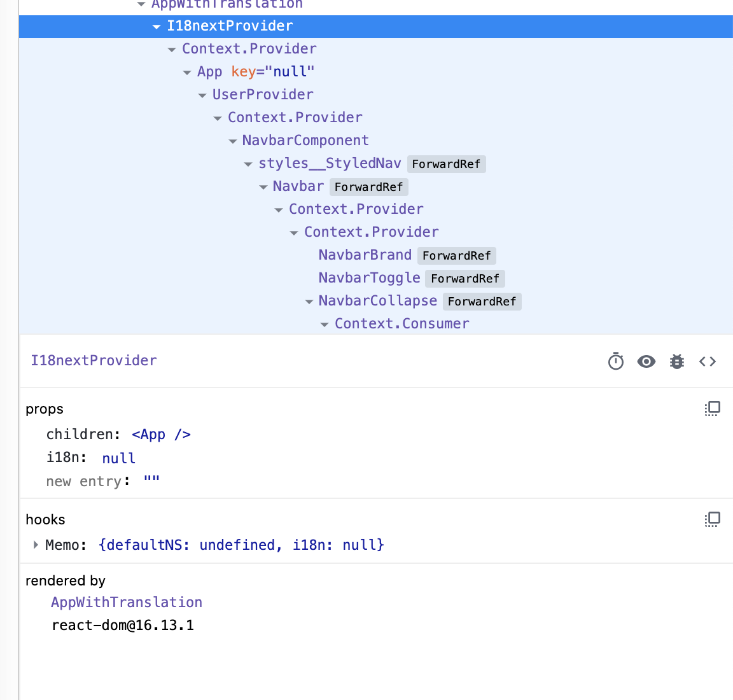This screenshot has width=733, height=700.
Task: Click the copy icon in the props panel
Action: tap(712, 409)
